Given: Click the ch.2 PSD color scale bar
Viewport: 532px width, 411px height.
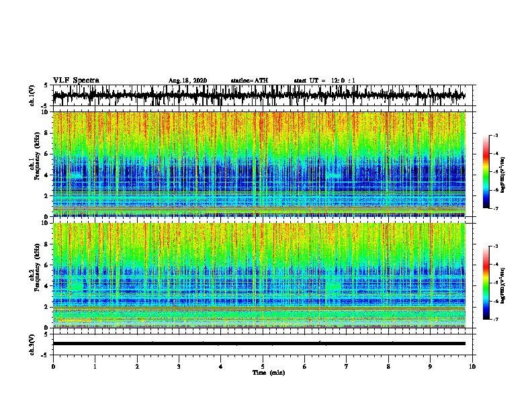Looking at the screenshot, I should coord(486,283).
